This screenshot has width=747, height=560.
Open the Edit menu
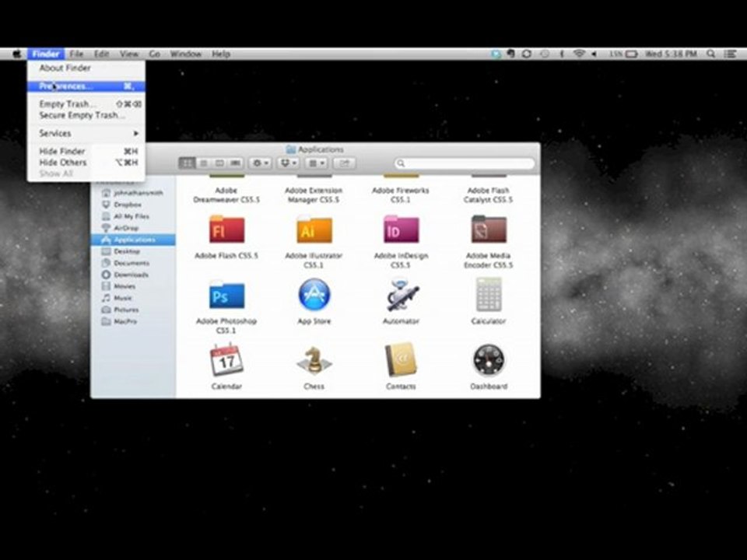(x=101, y=54)
